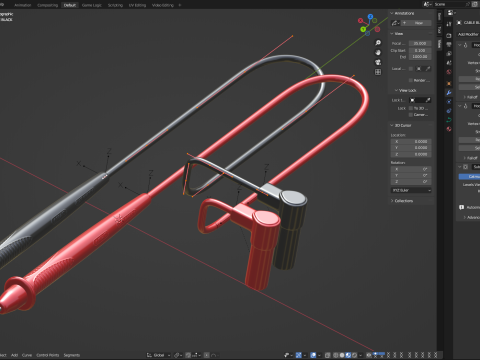Open the Modifiers wrench properties tab

pyautogui.click(x=449, y=92)
